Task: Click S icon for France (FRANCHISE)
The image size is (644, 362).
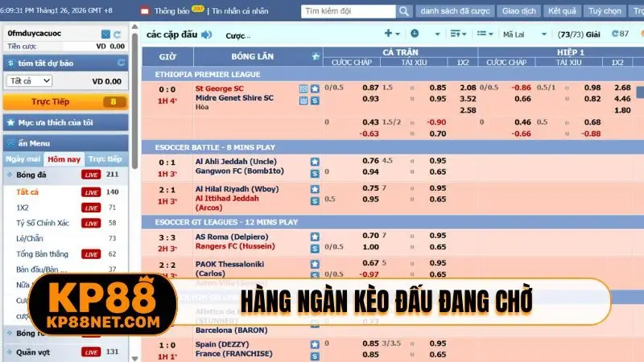Action: [x=315, y=356]
